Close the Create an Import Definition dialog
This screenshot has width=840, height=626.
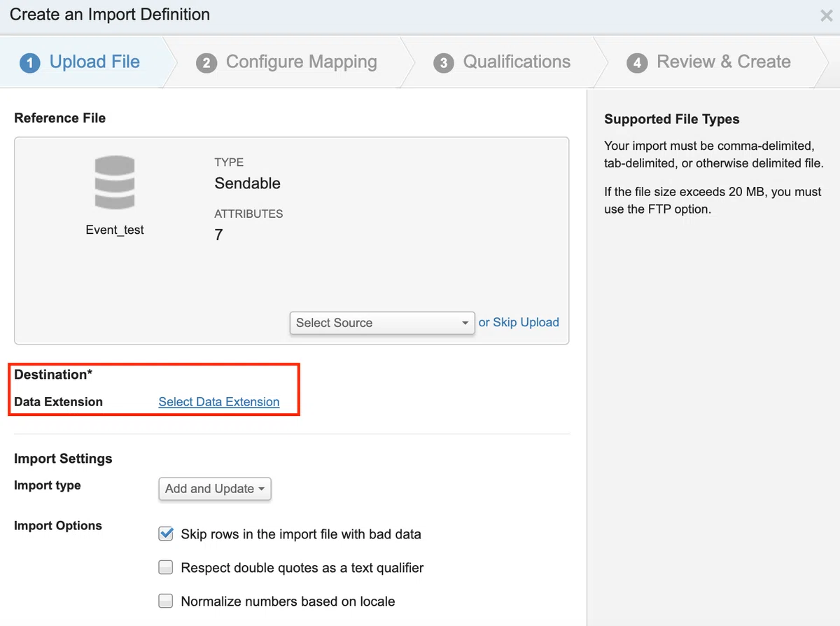[826, 15]
